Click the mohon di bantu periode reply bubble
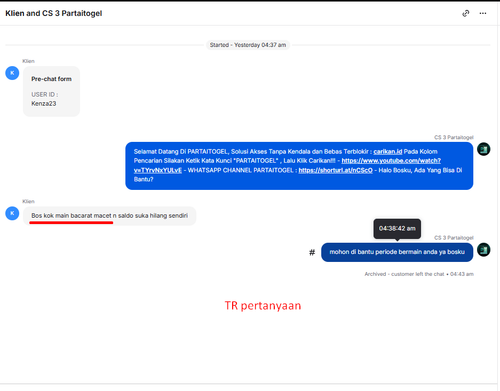The image size is (500, 391). 397,252
